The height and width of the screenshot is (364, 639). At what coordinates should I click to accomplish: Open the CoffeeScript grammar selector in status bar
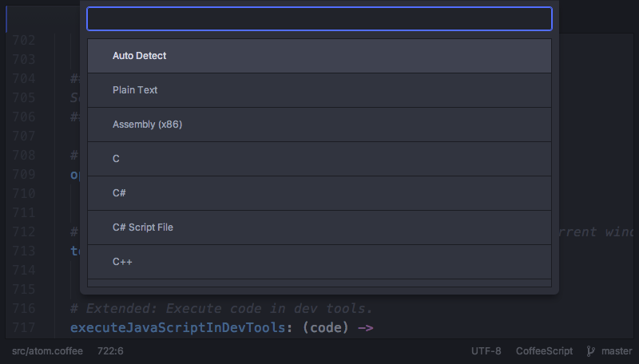pyautogui.click(x=543, y=351)
